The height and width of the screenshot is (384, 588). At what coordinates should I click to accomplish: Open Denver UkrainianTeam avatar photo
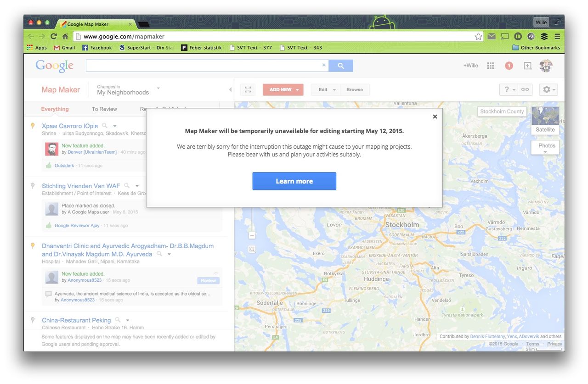coord(51,149)
